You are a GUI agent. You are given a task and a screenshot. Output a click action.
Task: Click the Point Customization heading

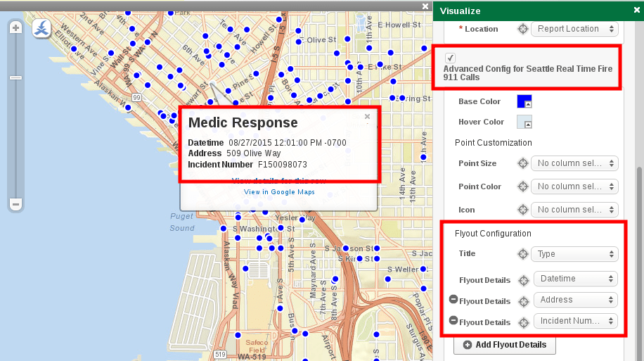(494, 143)
